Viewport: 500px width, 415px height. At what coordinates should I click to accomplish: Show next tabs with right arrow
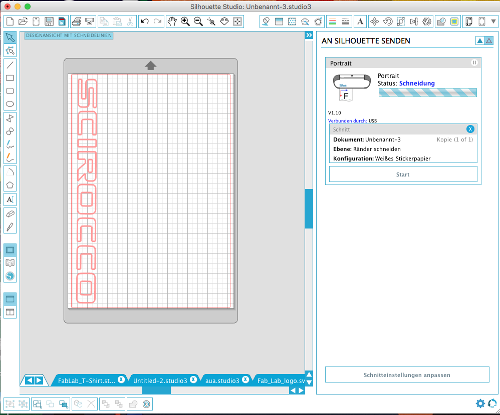pyautogui.click(x=39, y=380)
